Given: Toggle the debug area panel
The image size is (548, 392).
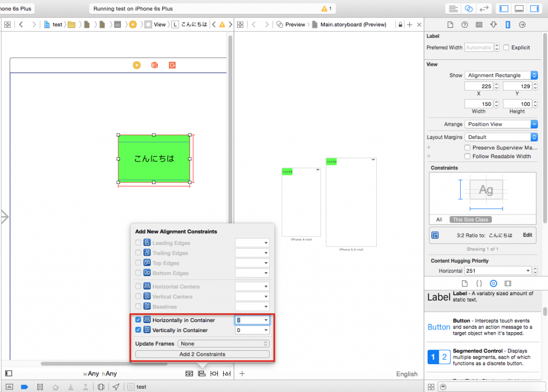Looking at the screenshot, I should point(519,9).
